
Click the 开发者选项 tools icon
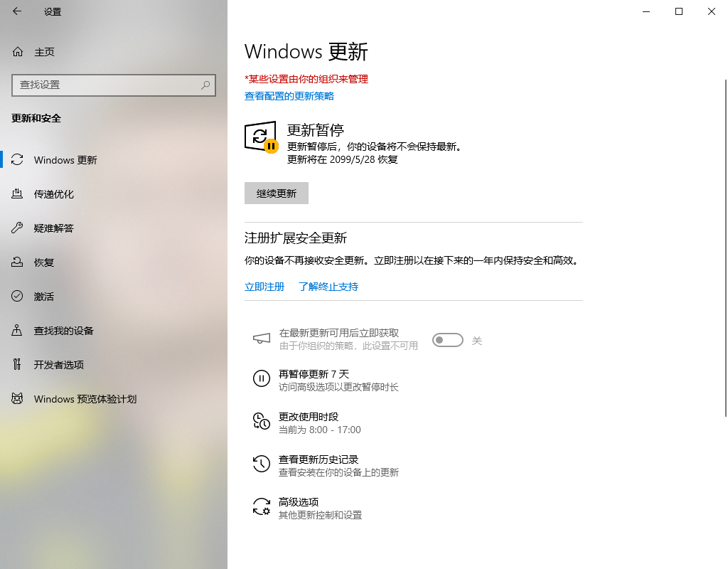click(17, 365)
